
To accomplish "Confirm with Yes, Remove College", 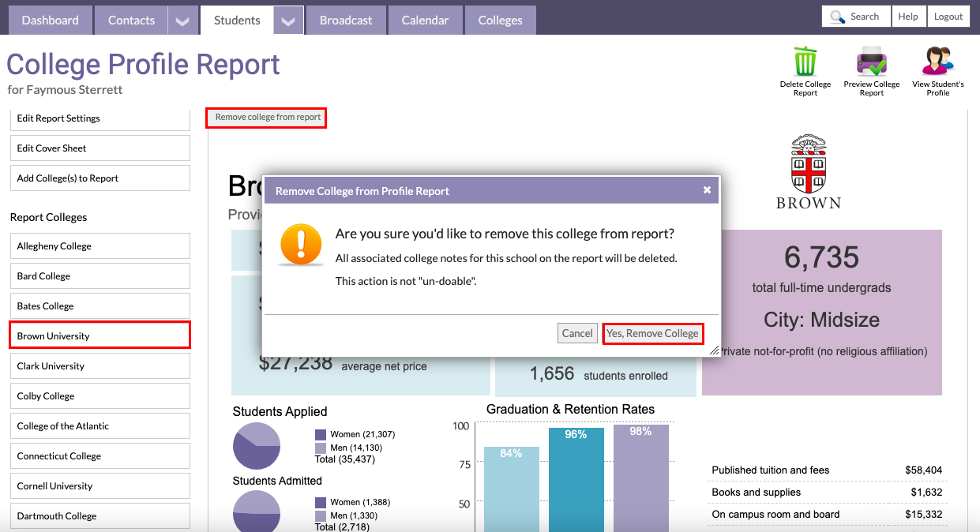I will (x=652, y=333).
